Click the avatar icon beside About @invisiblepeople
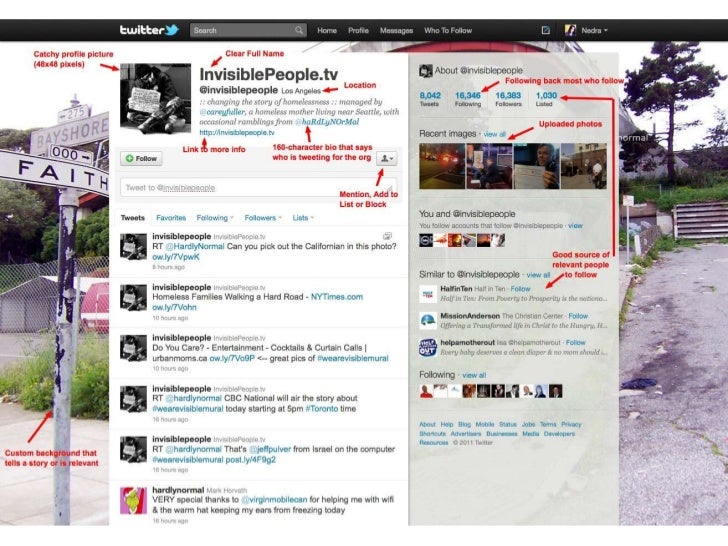The width and height of the screenshot is (728, 546). 425,71
